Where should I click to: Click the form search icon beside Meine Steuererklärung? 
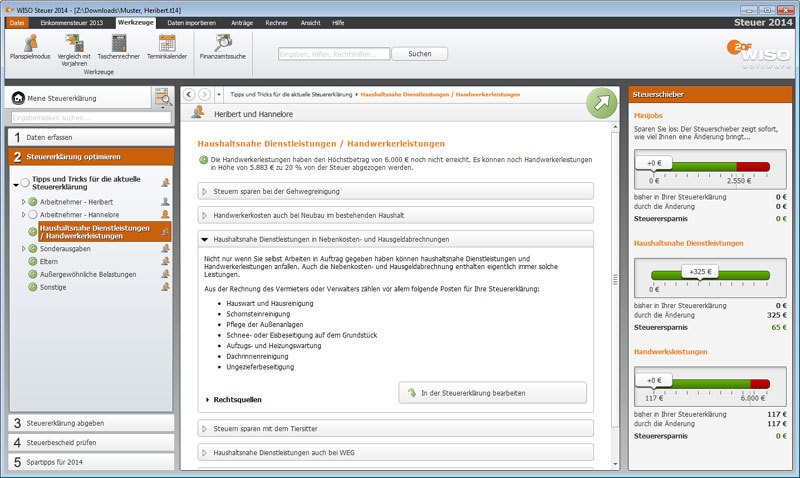163,97
